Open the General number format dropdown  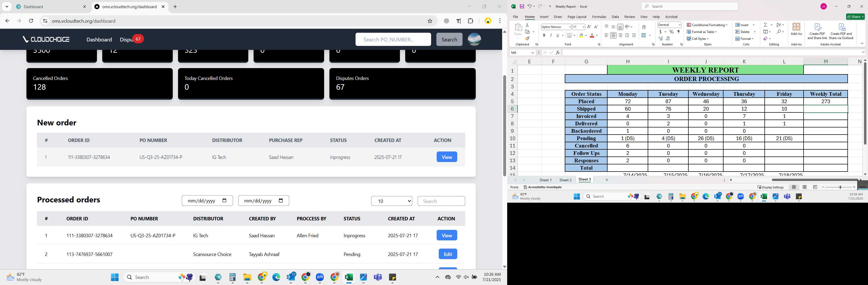pos(680,25)
